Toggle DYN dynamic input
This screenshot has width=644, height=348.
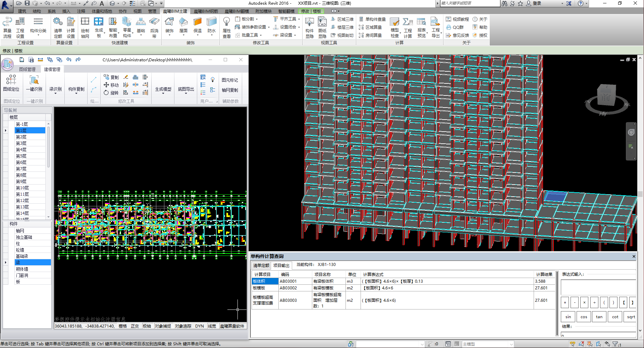click(200, 326)
